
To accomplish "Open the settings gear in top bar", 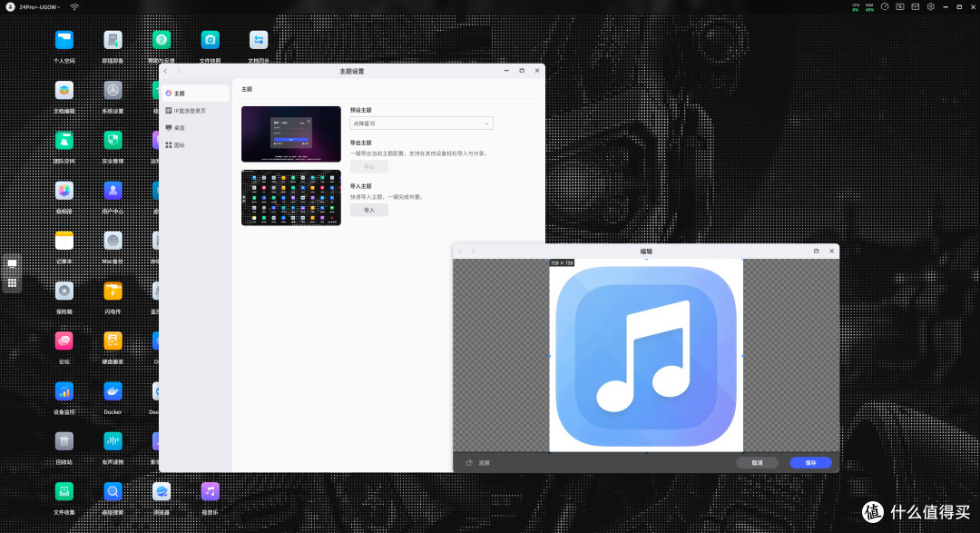I will point(931,7).
